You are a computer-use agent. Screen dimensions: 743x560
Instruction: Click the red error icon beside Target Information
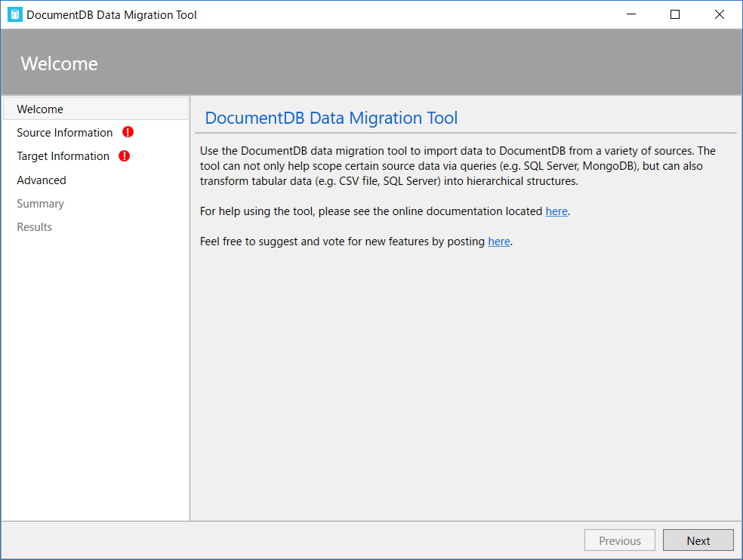pyautogui.click(x=124, y=156)
